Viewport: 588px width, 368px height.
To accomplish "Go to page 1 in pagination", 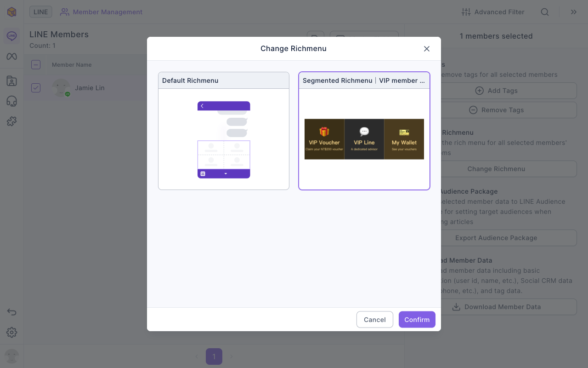I will point(214,356).
